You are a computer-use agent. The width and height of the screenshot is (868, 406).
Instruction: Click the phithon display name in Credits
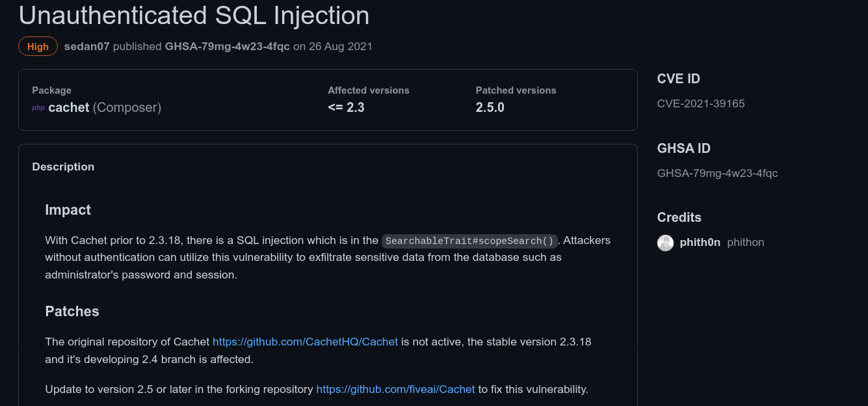745,243
